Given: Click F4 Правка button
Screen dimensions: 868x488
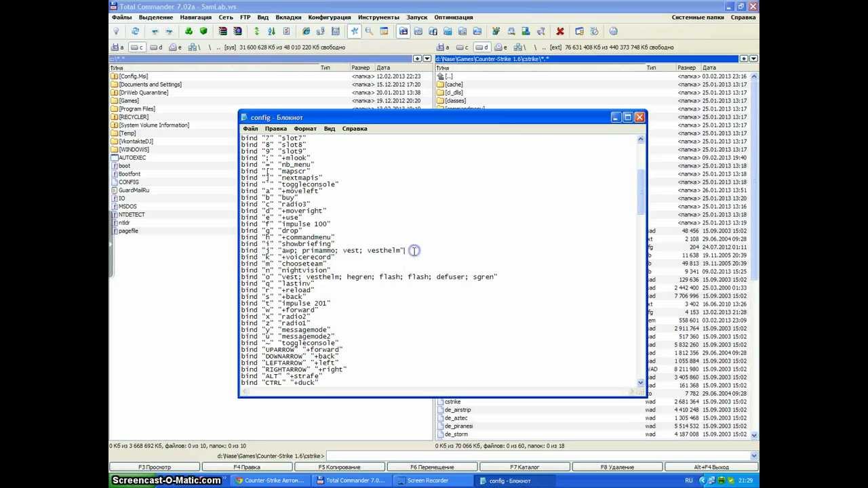Looking at the screenshot, I should point(247,467).
